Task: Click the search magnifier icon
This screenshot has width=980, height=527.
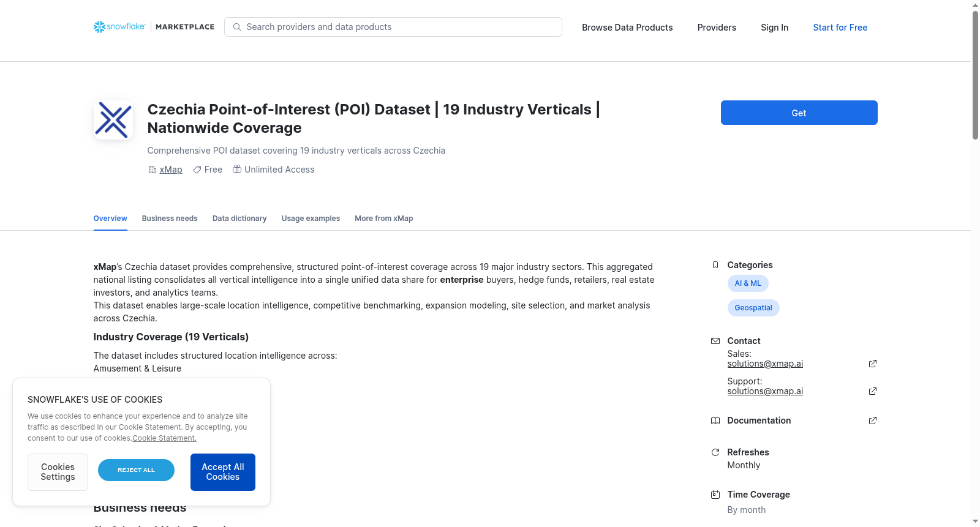Action: [x=237, y=27]
